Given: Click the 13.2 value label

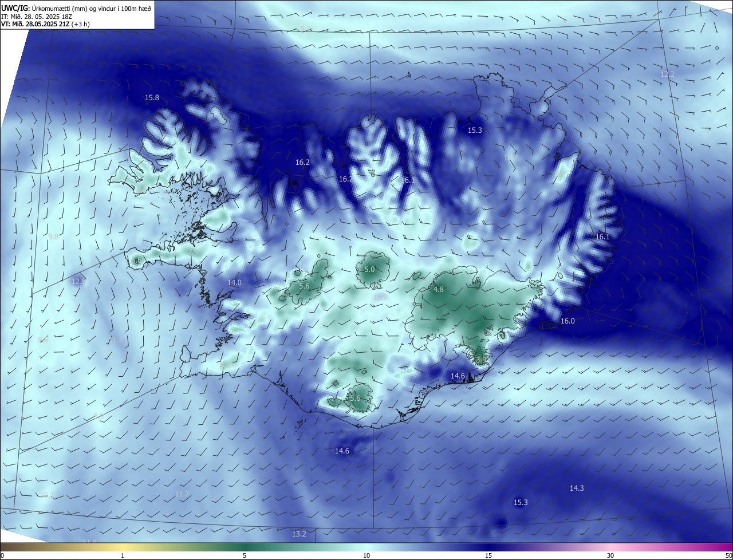Looking at the screenshot, I should (299, 534).
